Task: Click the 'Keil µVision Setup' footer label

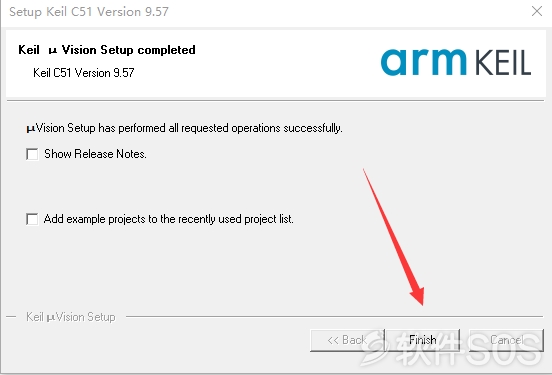Action: click(x=71, y=317)
